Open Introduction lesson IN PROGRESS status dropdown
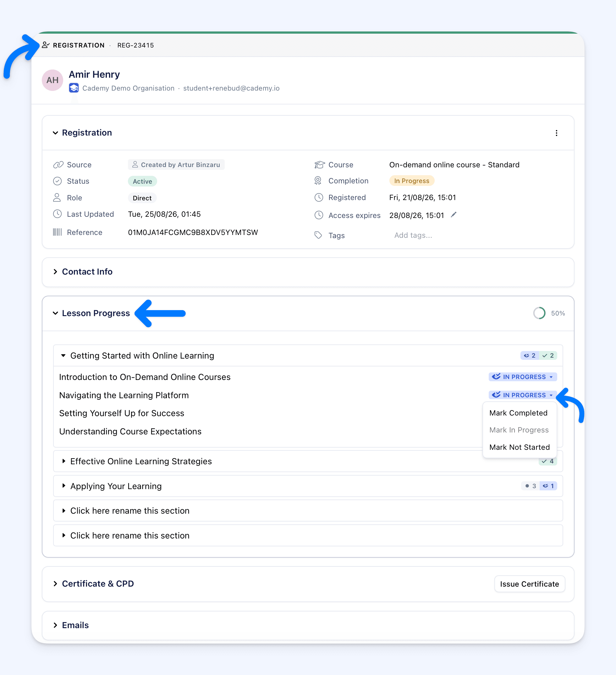Screen dimensions: 616x675 [523, 377]
